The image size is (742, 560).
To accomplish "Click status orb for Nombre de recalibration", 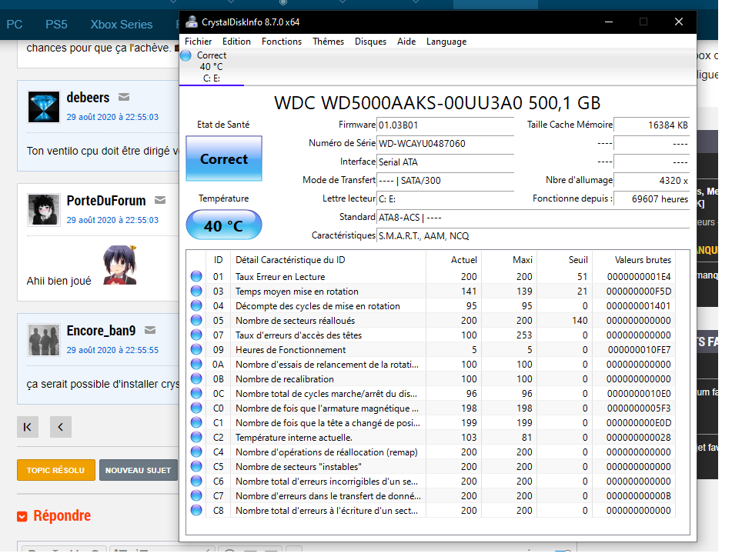I will [196, 379].
